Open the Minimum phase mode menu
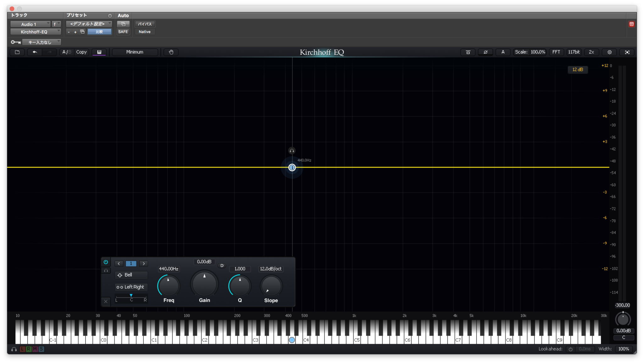 pos(135,52)
